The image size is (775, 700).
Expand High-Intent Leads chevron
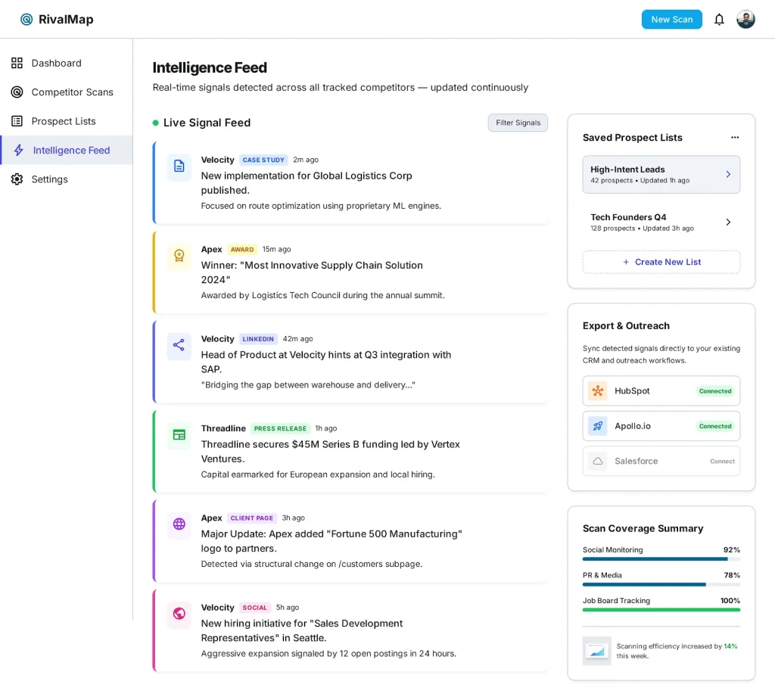(728, 174)
